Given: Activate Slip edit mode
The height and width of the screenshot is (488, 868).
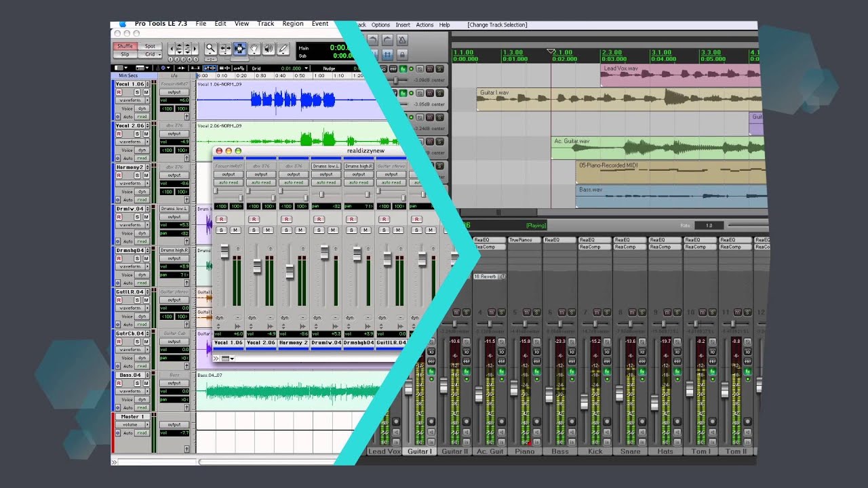Looking at the screenshot, I should (125, 54).
